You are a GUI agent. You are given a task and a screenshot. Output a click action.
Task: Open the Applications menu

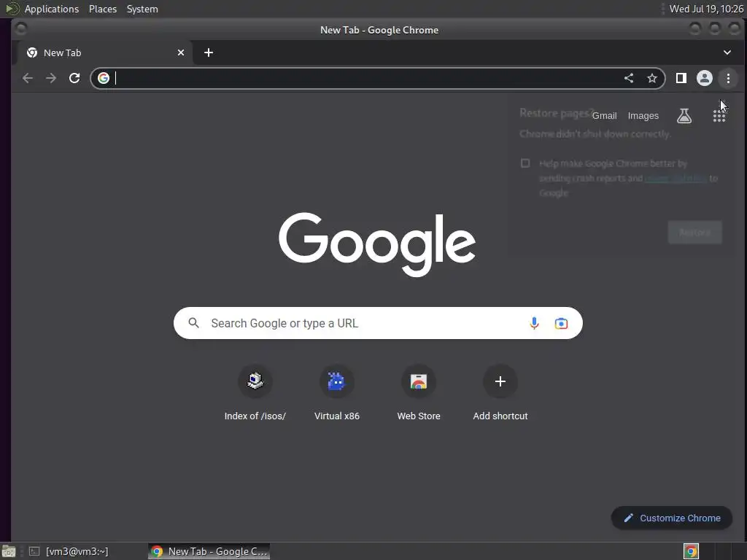coord(52,9)
